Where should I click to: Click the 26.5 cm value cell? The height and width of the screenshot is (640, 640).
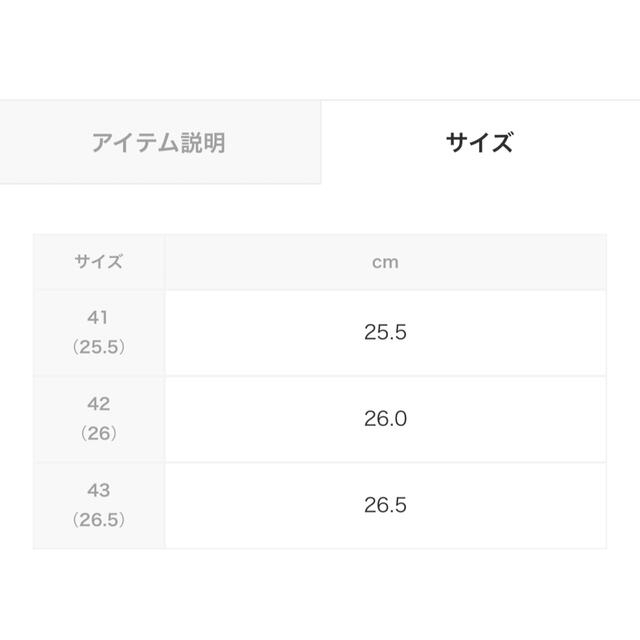click(385, 505)
